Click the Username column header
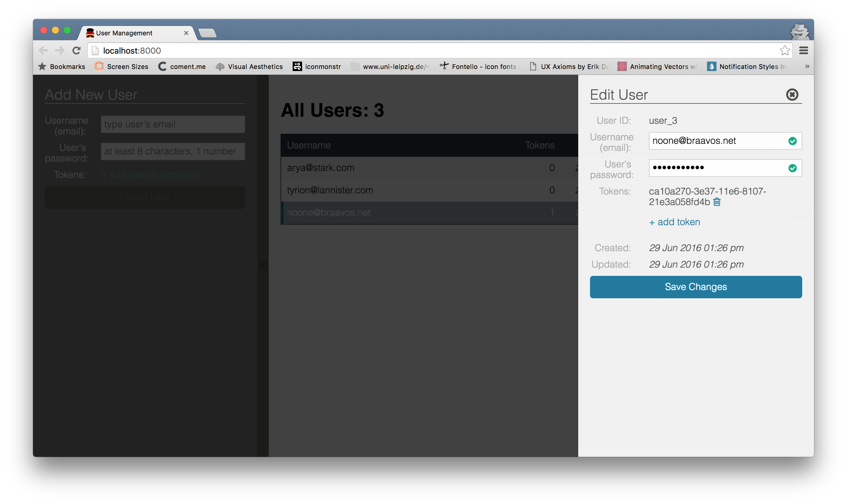Screen dimensions: 847x504 tap(309, 145)
